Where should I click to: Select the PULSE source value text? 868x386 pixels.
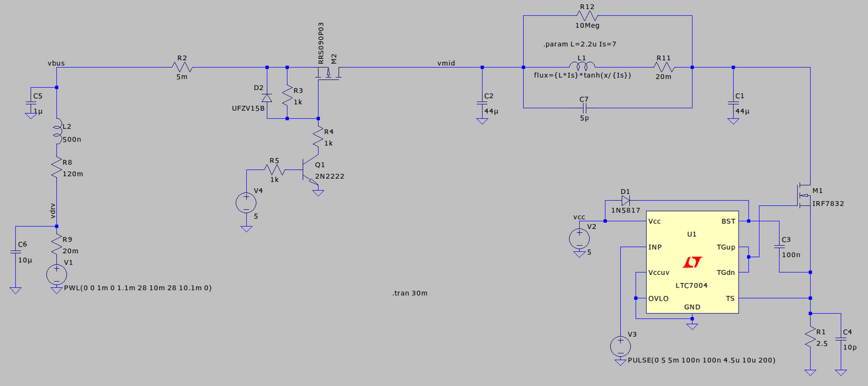point(701,360)
